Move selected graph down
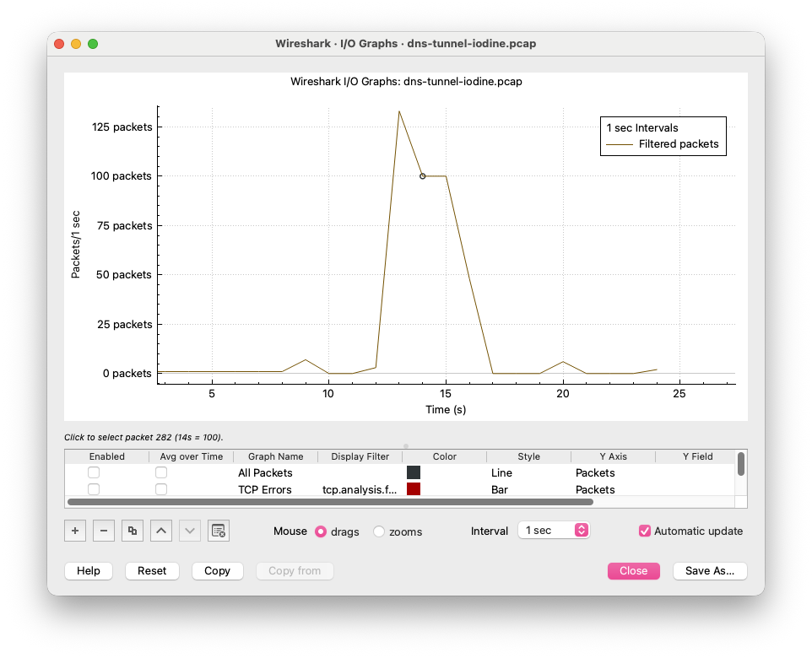812x658 pixels. click(190, 531)
